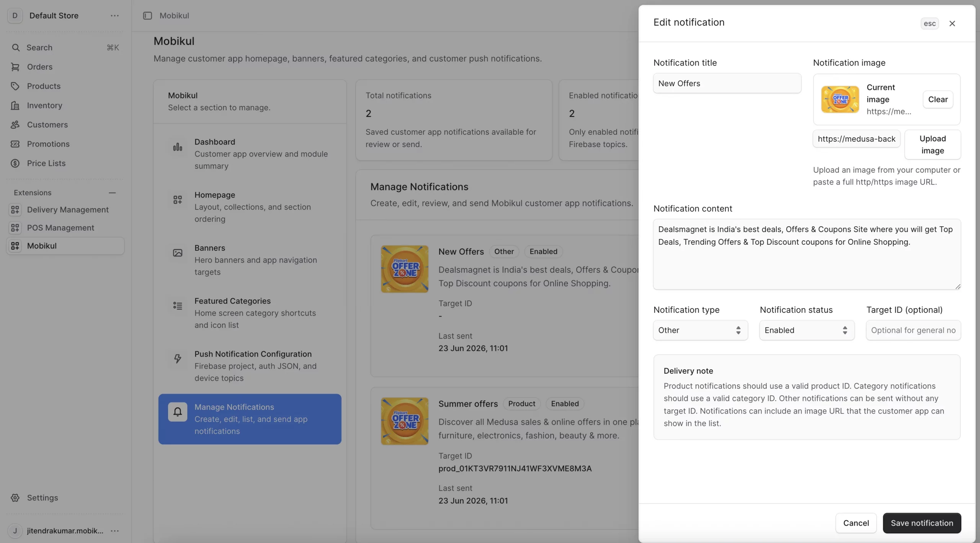Click the 'Delivery note' heading

point(688,371)
